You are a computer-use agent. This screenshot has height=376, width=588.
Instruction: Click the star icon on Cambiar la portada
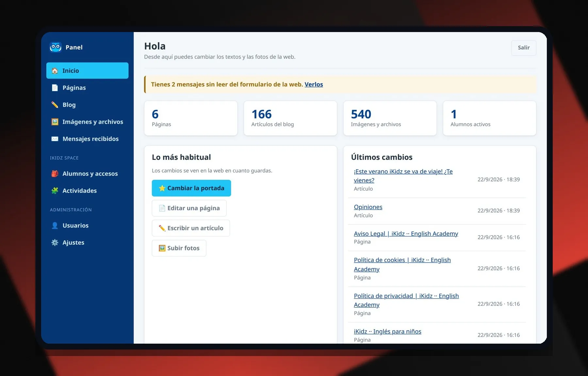coord(162,188)
